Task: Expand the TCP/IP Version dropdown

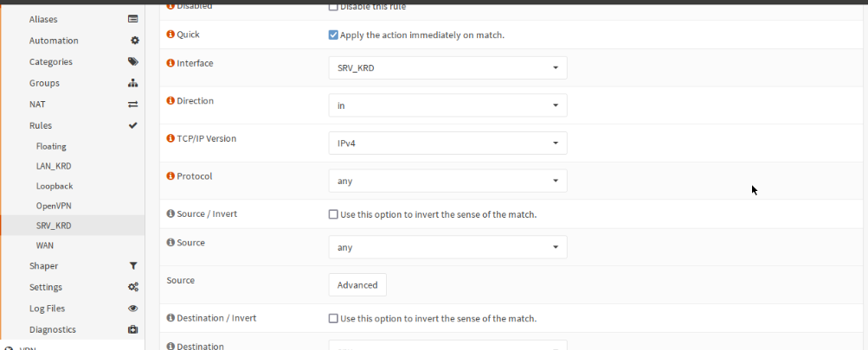Action: [447, 143]
